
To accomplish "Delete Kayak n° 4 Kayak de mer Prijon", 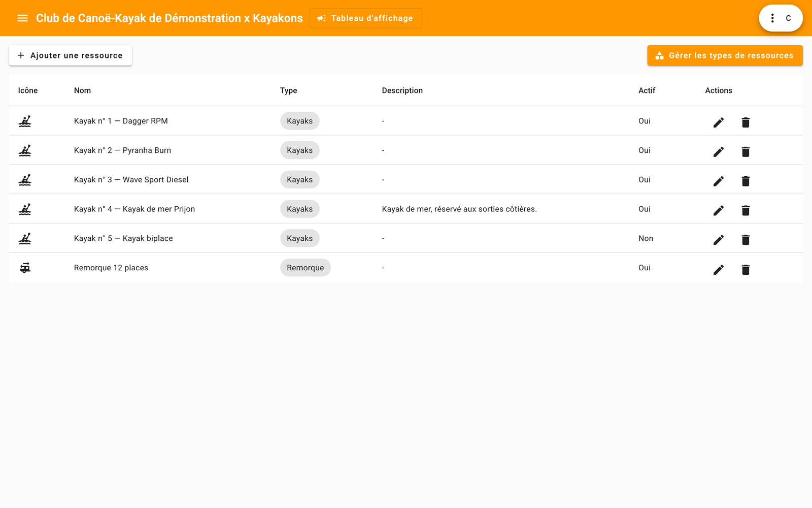I will pos(746,210).
